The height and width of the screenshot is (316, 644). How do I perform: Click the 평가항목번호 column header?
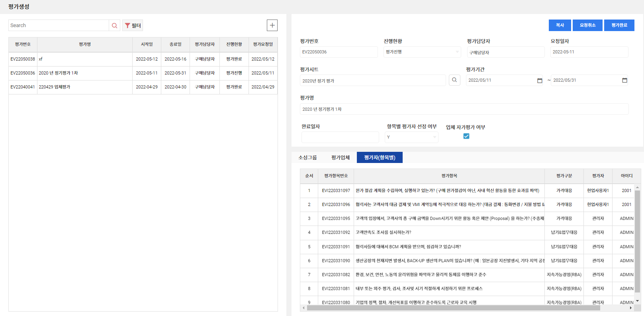click(x=336, y=176)
